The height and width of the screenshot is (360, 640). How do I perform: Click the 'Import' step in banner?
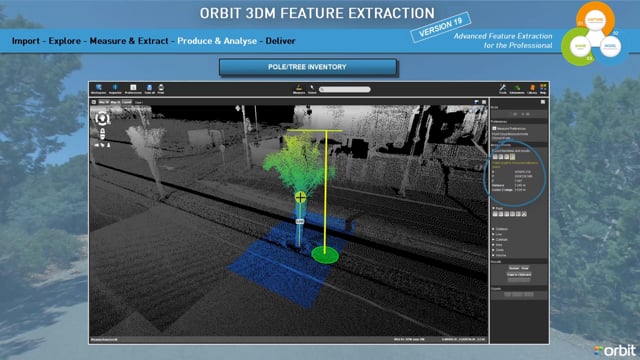coord(26,41)
